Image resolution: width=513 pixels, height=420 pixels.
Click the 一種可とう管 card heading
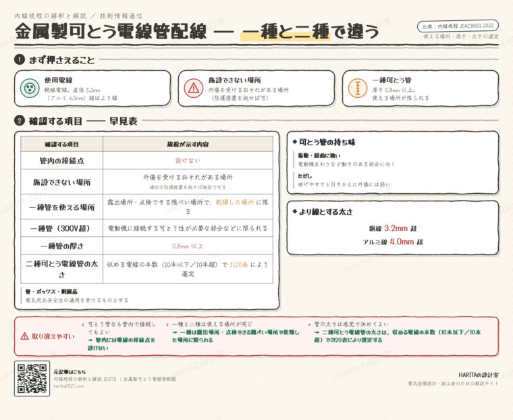tap(391, 80)
